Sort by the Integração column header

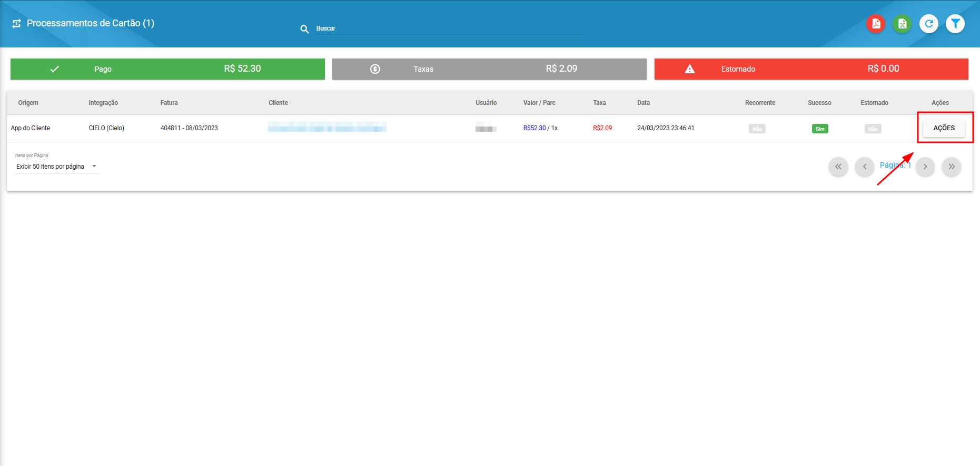tap(103, 103)
